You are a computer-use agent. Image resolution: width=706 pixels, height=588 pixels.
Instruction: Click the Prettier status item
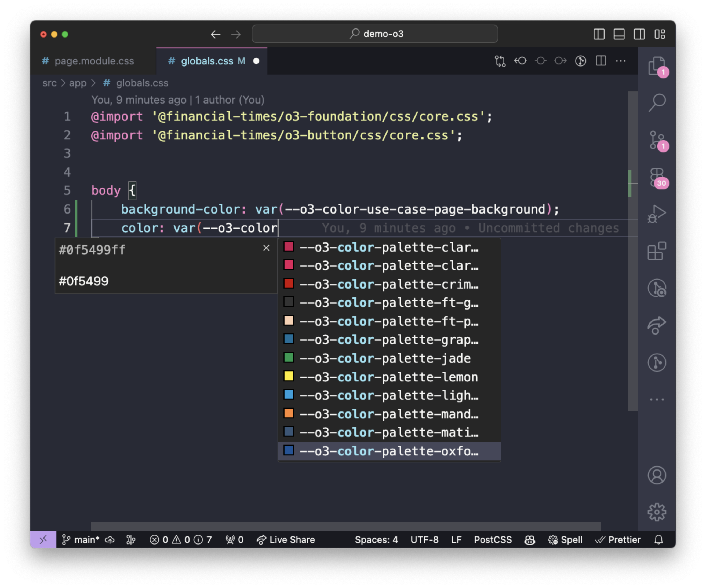coord(618,540)
